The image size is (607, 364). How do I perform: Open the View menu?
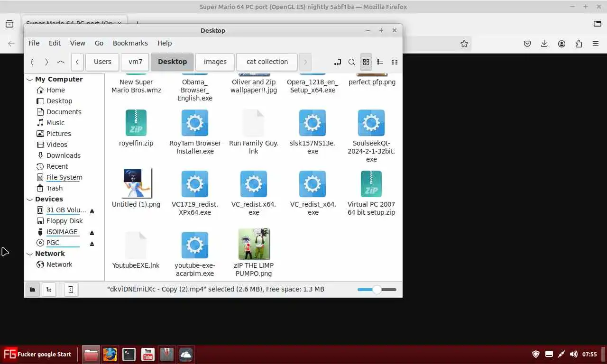click(77, 43)
